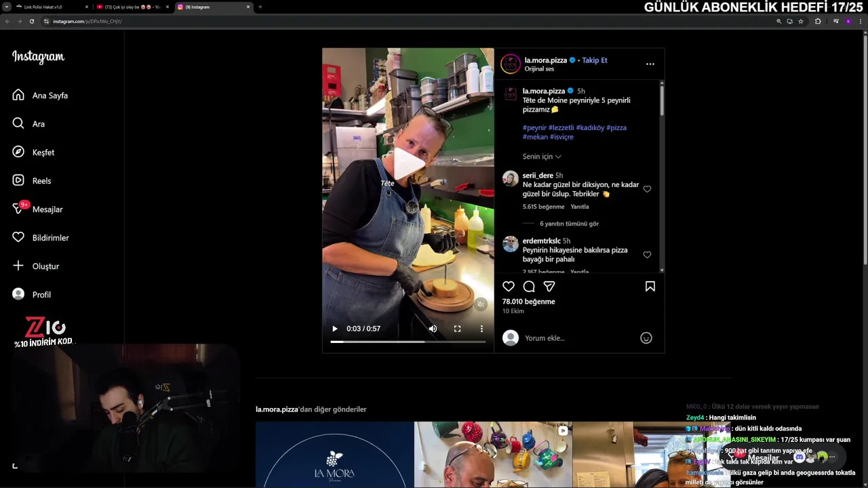Image resolution: width=868 pixels, height=488 pixels.
Task: Go back in the browser
Action: tap(7, 21)
